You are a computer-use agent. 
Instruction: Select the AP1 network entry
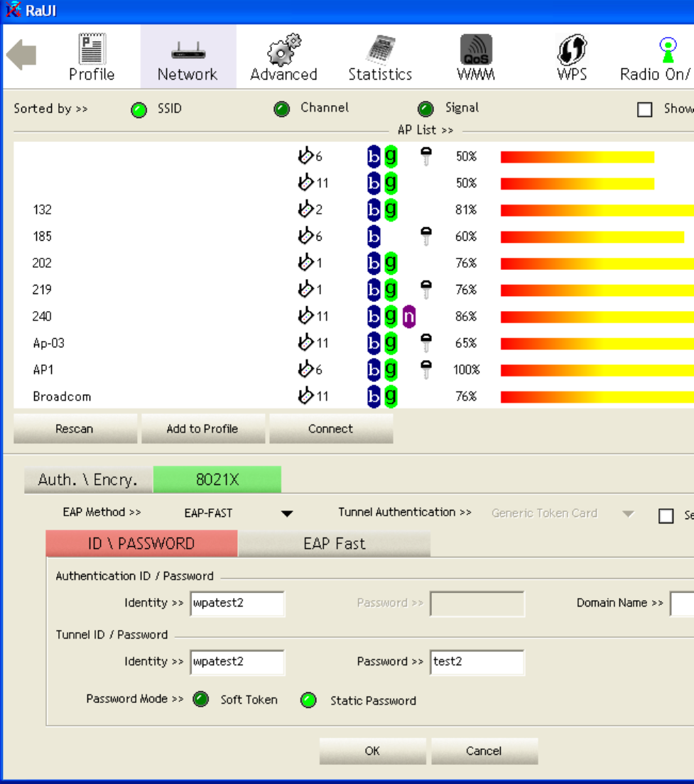[43, 370]
